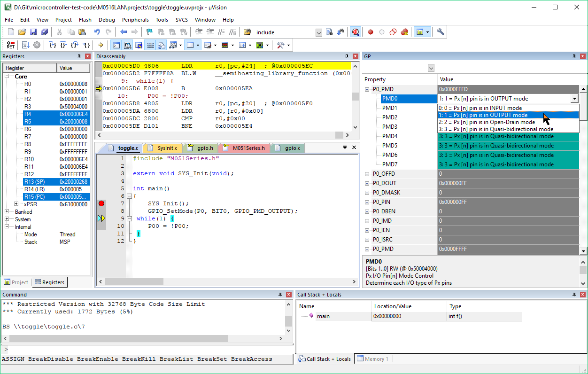Viewport: 588px width, 374px height.
Task: Toggle Start/Stop Debug Session button
Action: (x=356, y=32)
